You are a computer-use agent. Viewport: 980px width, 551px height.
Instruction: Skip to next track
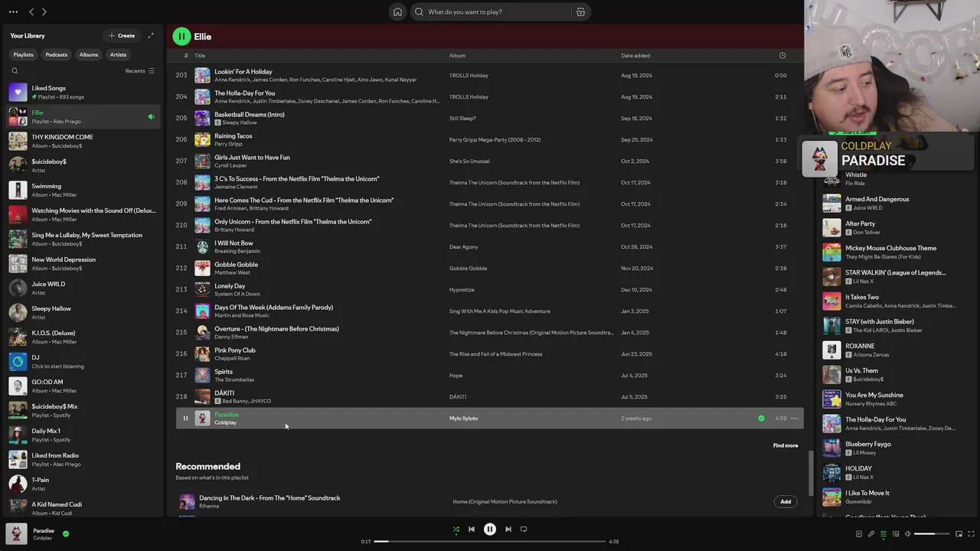point(508,529)
